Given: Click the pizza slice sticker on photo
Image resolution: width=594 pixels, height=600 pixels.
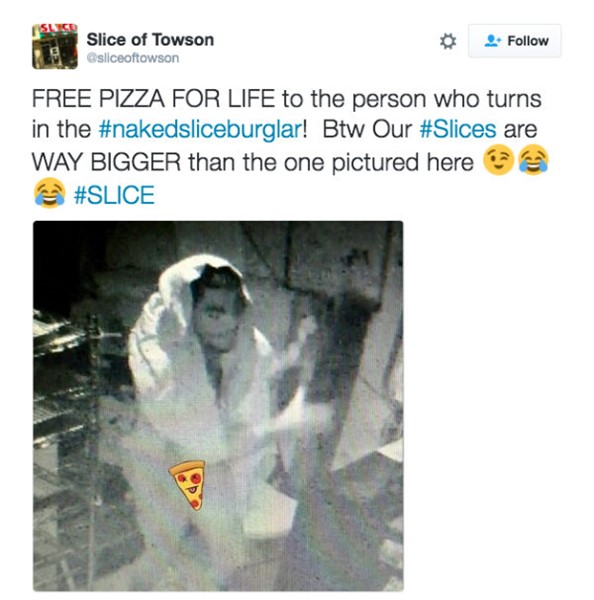Looking at the screenshot, I should click(188, 485).
